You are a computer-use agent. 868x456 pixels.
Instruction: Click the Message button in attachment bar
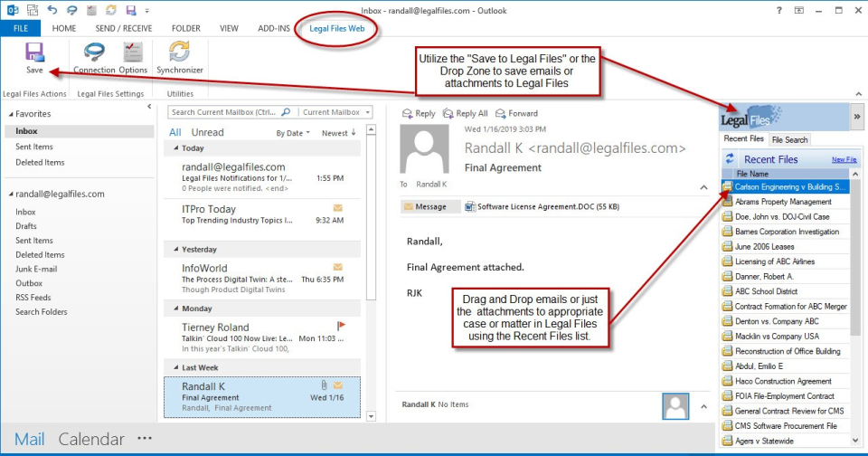pyautogui.click(x=430, y=206)
